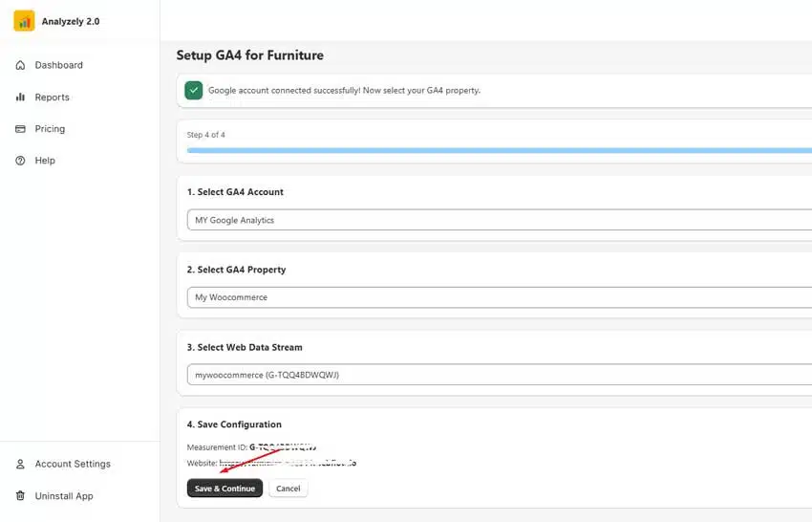Screen dimensions: 812x522
Task: Click the 1. Select GA4 Account heading
Action: [x=235, y=192]
